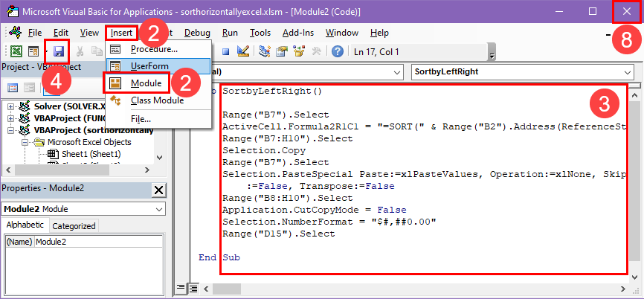The height and width of the screenshot is (299, 644).
Task: Click the (Name) property row label
Action: tap(20, 242)
